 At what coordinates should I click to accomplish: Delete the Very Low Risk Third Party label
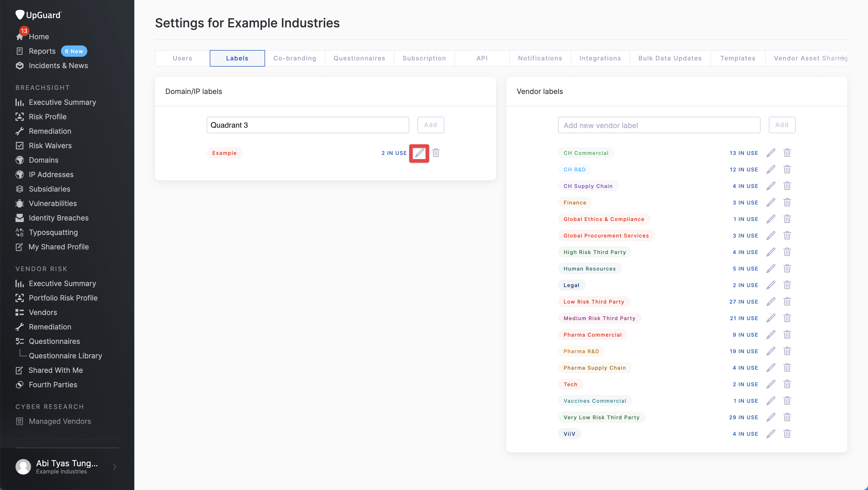pyautogui.click(x=787, y=417)
